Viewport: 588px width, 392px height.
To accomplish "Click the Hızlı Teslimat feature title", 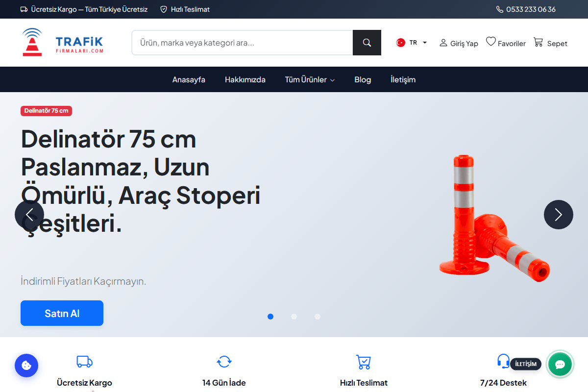I will (364, 383).
